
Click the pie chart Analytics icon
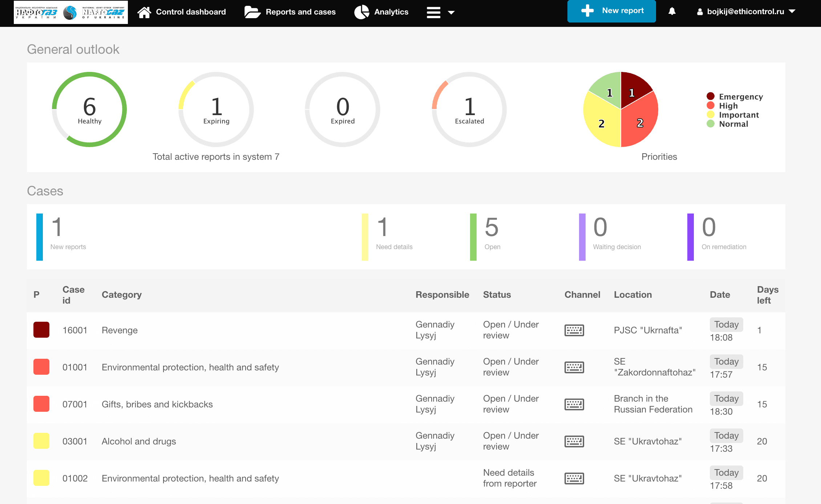(x=361, y=12)
